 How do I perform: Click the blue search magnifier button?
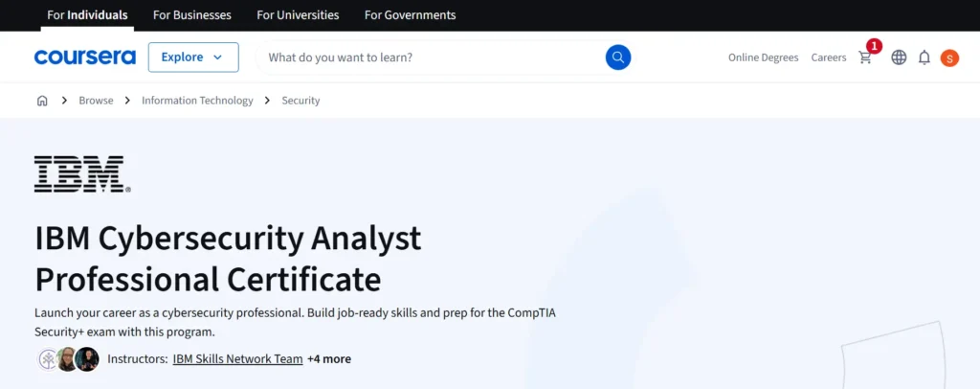(x=618, y=57)
